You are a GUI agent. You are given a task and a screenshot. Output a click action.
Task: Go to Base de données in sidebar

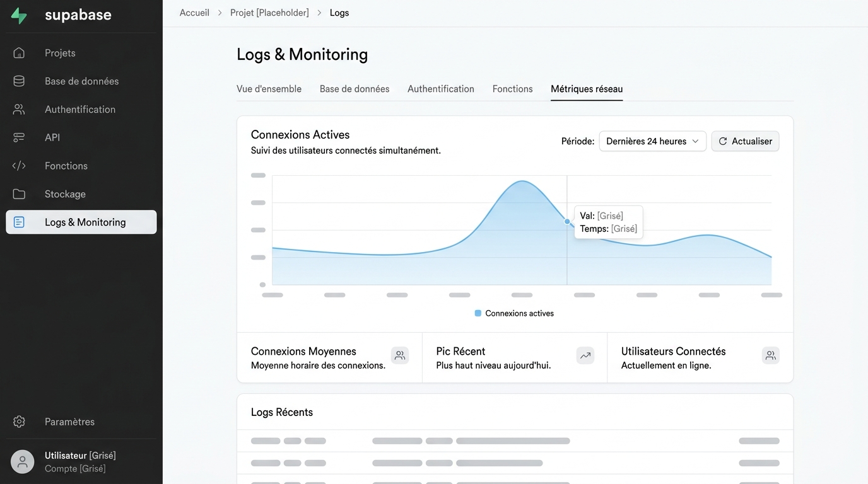(81, 81)
